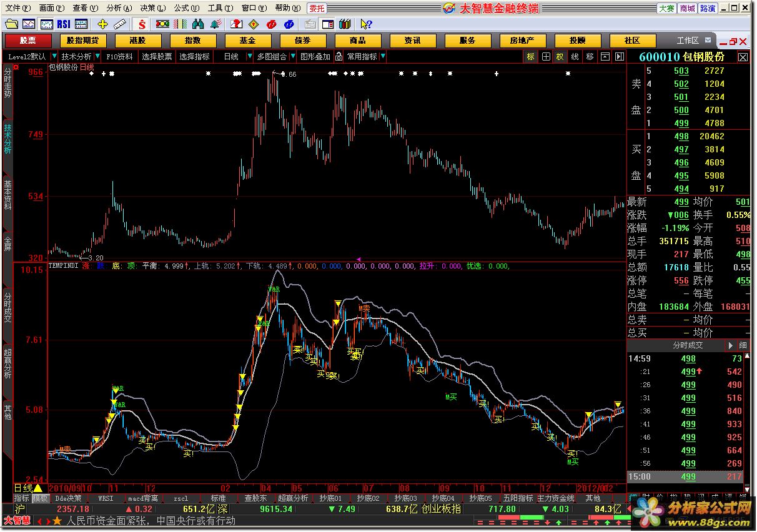Click the red question chart icon

point(237,24)
